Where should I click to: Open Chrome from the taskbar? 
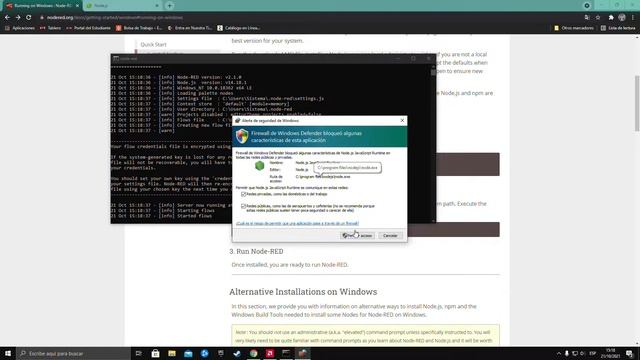coord(253,353)
